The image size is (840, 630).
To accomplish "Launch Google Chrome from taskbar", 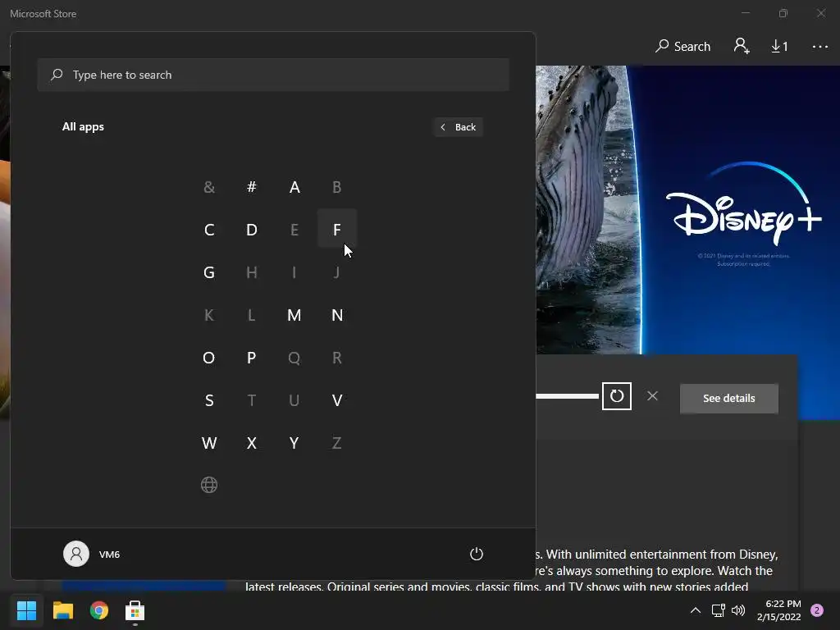I will coord(99,610).
